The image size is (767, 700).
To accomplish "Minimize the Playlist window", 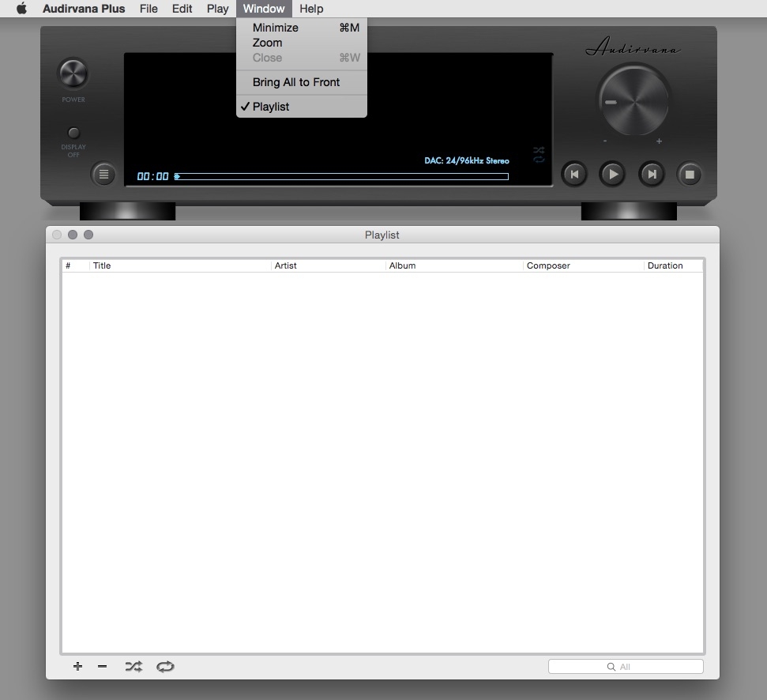I will coord(73,235).
